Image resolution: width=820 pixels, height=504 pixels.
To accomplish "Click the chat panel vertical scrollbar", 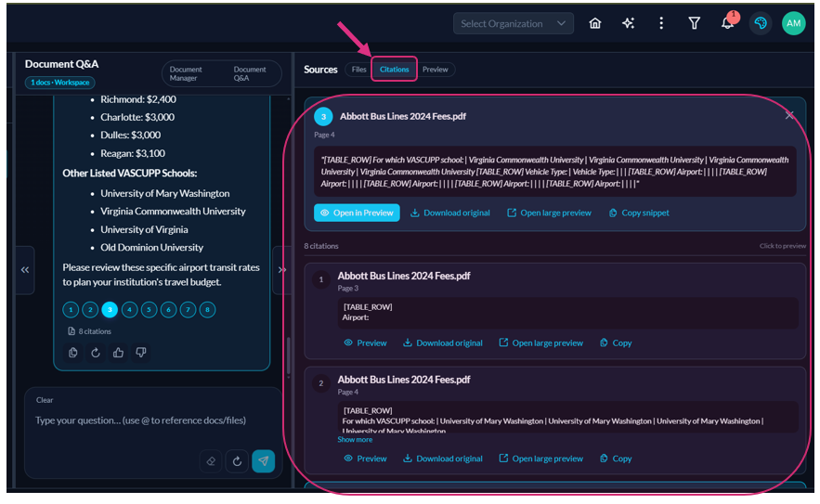I will click(288, 355).
